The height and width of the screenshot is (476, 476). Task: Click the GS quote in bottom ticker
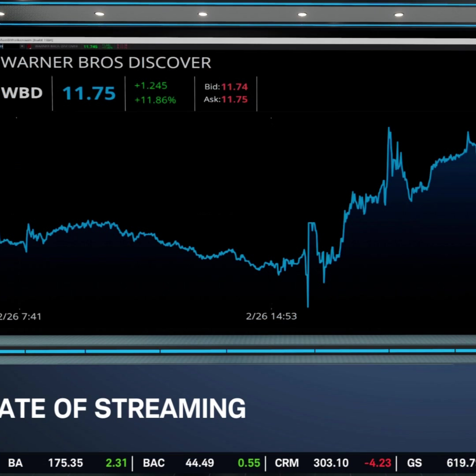pyautogui.click(x=441, y=463)
